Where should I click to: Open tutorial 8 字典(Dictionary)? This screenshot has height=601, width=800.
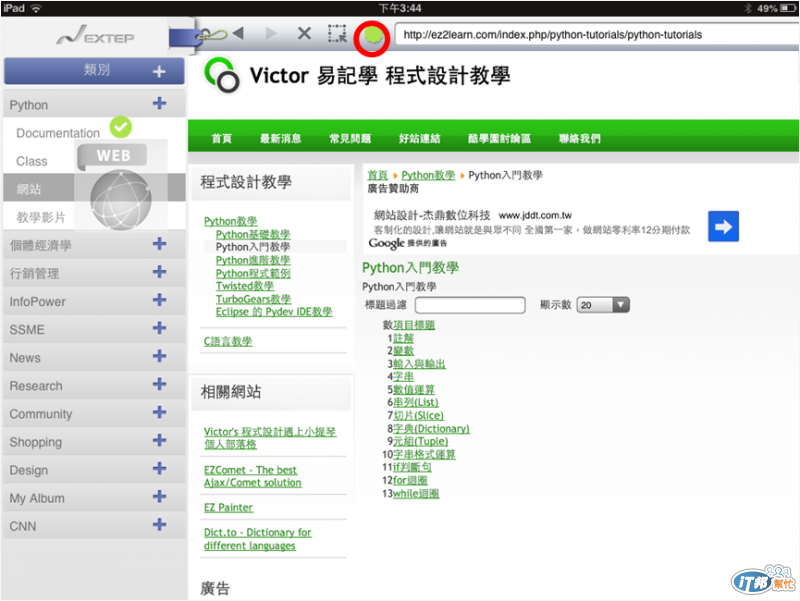(431, 429)
